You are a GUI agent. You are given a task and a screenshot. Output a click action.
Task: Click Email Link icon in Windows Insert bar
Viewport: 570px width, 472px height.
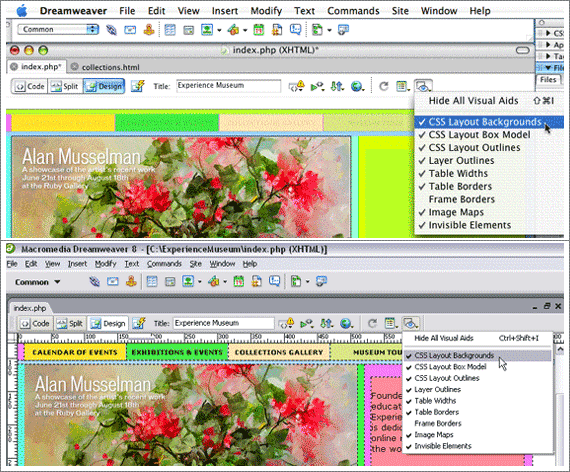113,281
